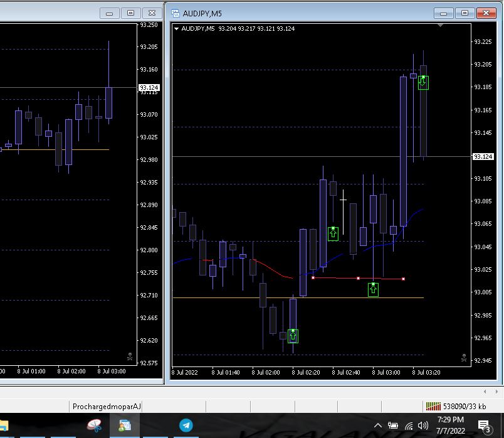Click the skull icon in the left chart corner
Screen dimensions: 504x438
(x=130, y=357)
